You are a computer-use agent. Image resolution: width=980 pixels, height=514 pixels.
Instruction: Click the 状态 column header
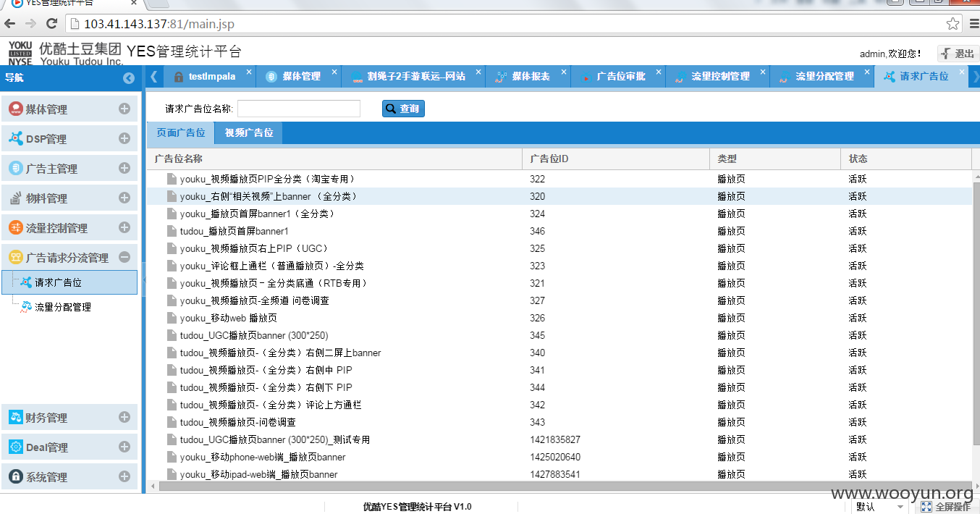[906, 159]
